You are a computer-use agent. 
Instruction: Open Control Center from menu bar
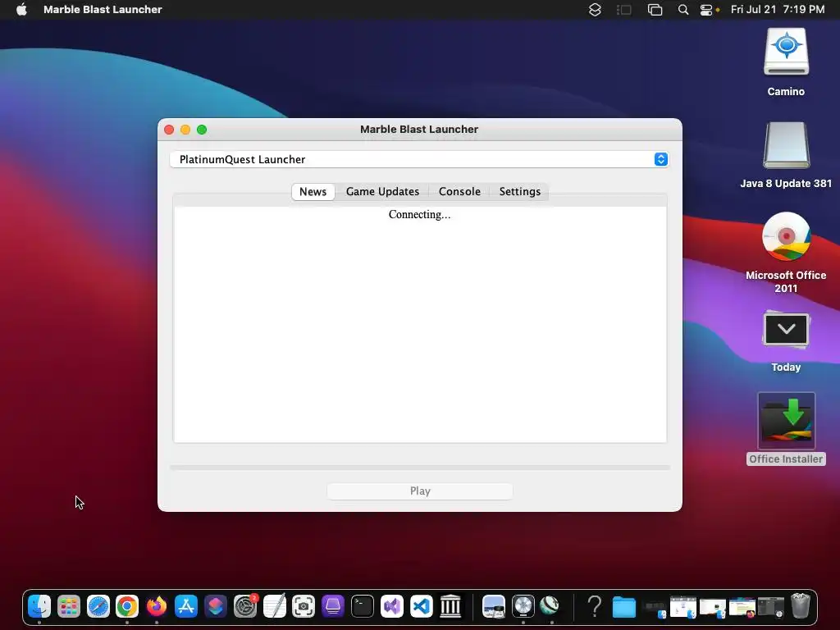(x=706, y=9)
